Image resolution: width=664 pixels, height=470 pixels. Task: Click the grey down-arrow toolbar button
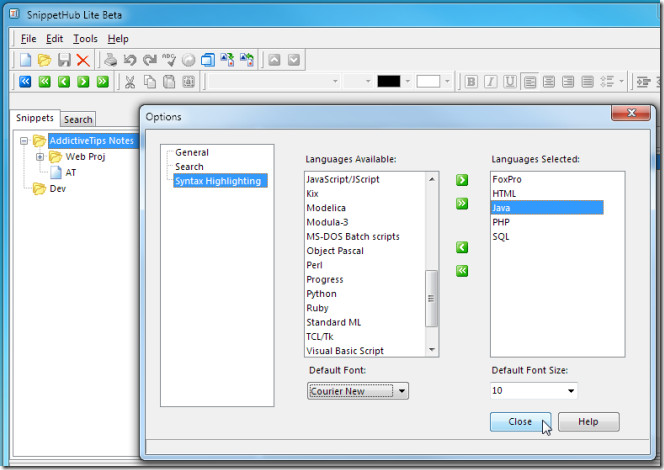(x=294, y=60)
